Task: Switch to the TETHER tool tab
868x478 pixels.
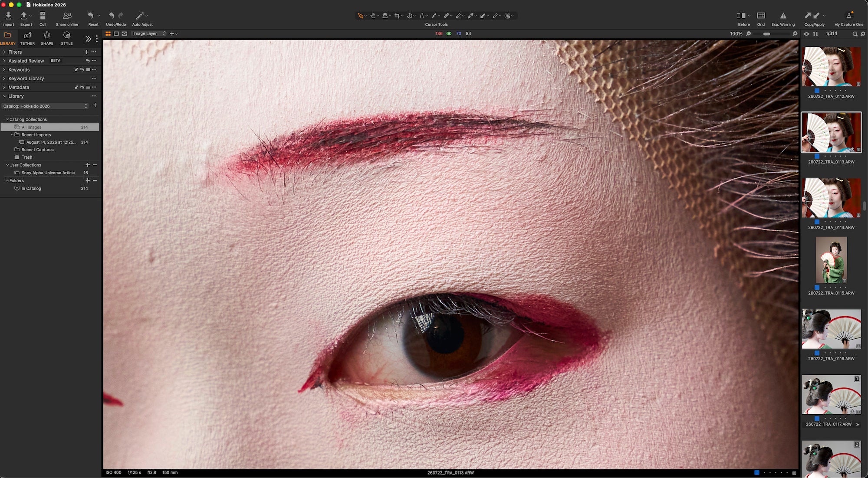Action: (x=27, y=38)
